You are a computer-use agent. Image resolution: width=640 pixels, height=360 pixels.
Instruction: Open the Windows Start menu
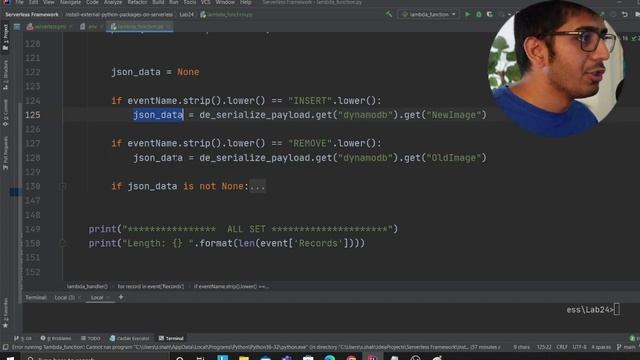coord(10,358)
